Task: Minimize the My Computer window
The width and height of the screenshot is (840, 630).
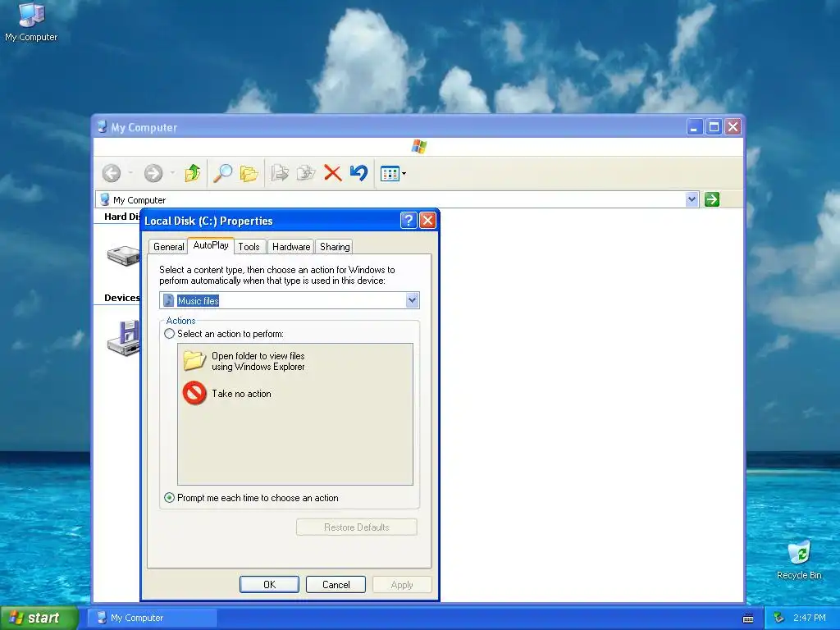Action: (x=695, y=127)
